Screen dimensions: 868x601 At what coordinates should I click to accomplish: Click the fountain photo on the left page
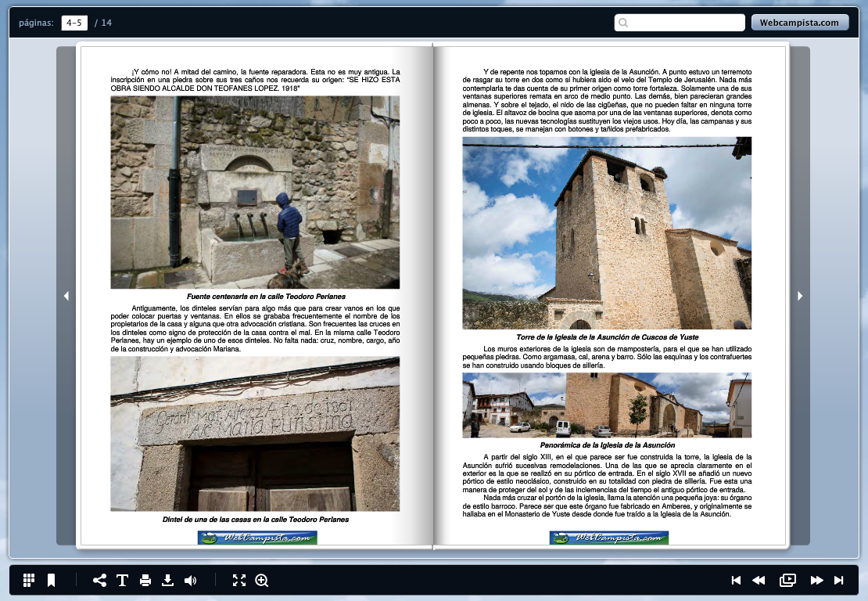[255, 193]
